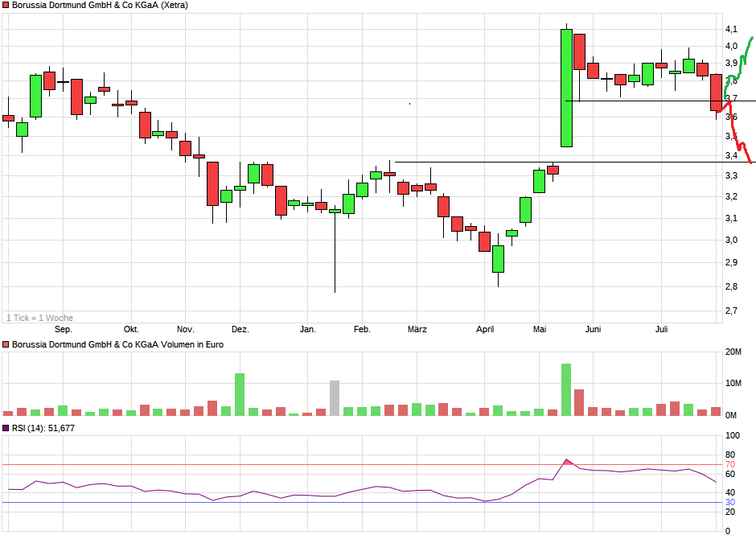Image resolution: width=756 pixels, height=539 pixels.
Task: Click the RSI peak above the 70 line
Action: 566,462
